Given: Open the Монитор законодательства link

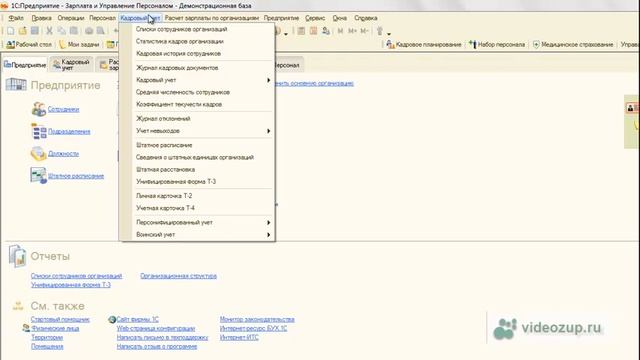Looking at the screenshot, I should (x=257, y=320).
